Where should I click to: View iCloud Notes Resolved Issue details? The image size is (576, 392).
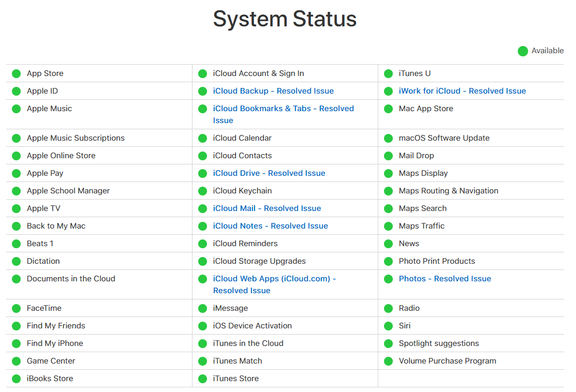(x=270, y=226)
